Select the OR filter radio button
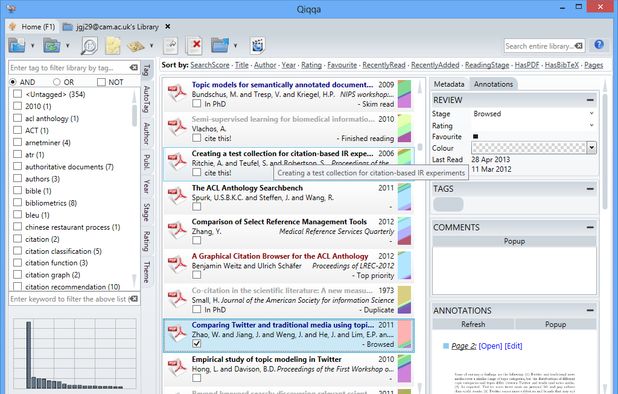This screenshot has width=618, height=394. pyautogui.click(x=57, y=82)
